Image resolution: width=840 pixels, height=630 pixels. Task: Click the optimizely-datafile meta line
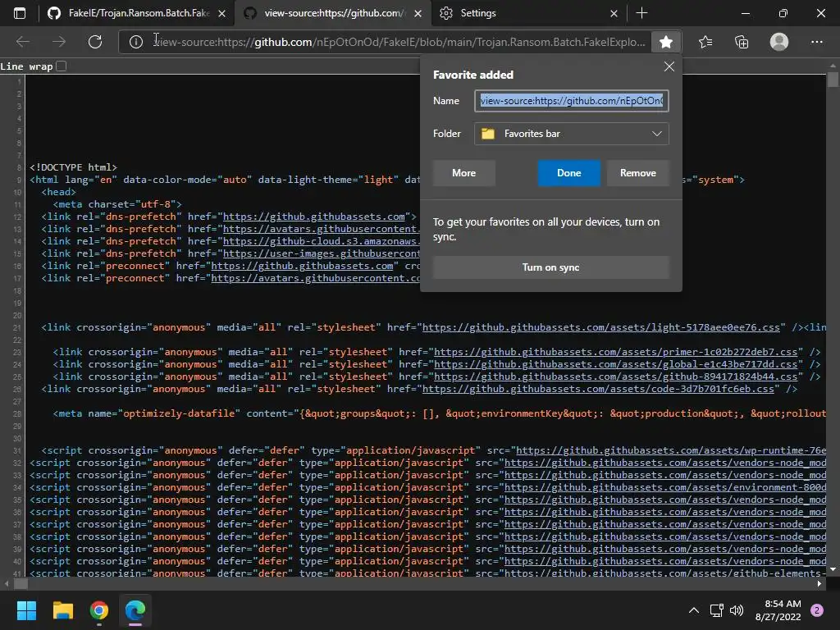tap(440, 413)
